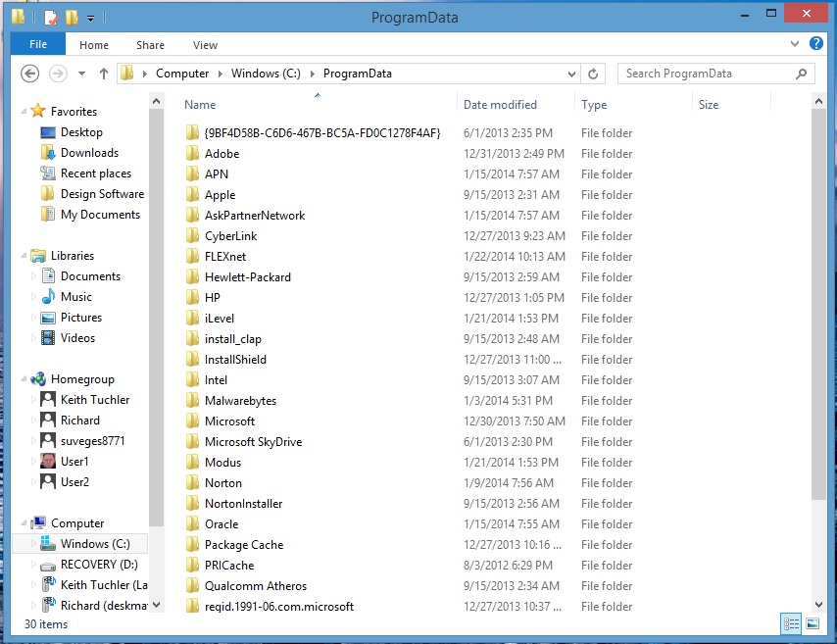This screenshot has height=644, width=837.
Task: Collapse the Homegroup group
Action: [x=24, y=379]
